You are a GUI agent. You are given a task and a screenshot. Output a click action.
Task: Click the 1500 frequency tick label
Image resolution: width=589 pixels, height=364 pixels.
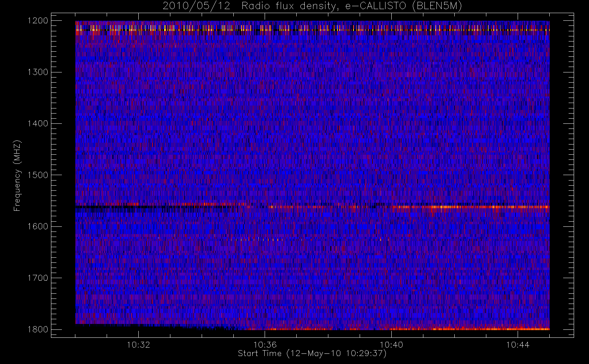pos(38,175)
